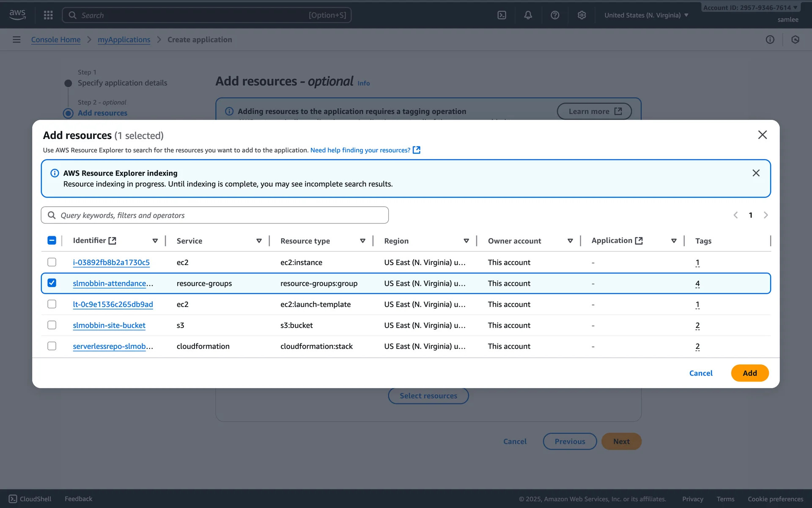Dismiss the Resource Explorer indexing banner
Screen dimensions: 812x508
(756, 173)
